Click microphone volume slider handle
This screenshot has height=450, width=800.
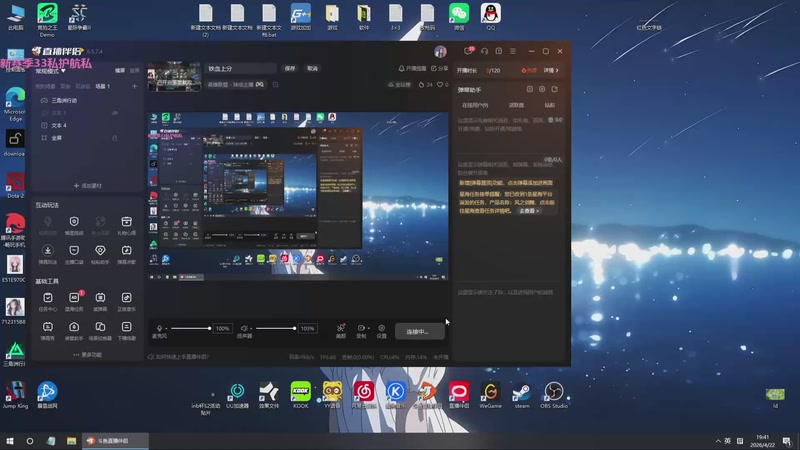[x=209, y=328]
